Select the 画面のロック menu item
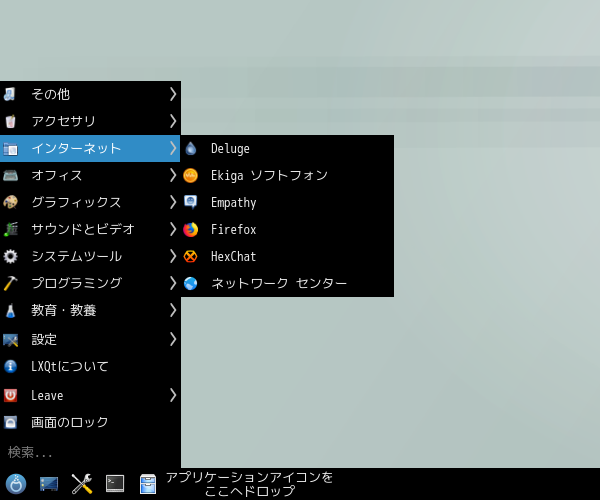600x500 pixels. 90,422
